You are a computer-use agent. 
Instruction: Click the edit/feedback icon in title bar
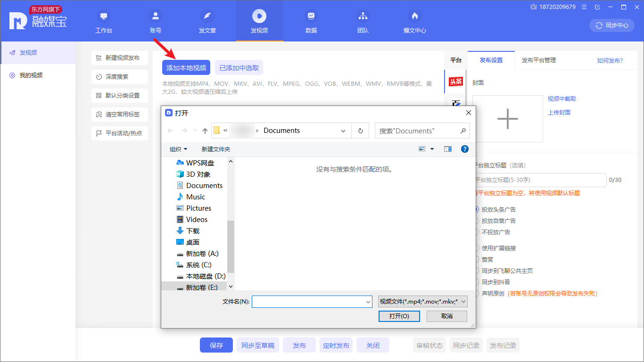coord(597,7)
